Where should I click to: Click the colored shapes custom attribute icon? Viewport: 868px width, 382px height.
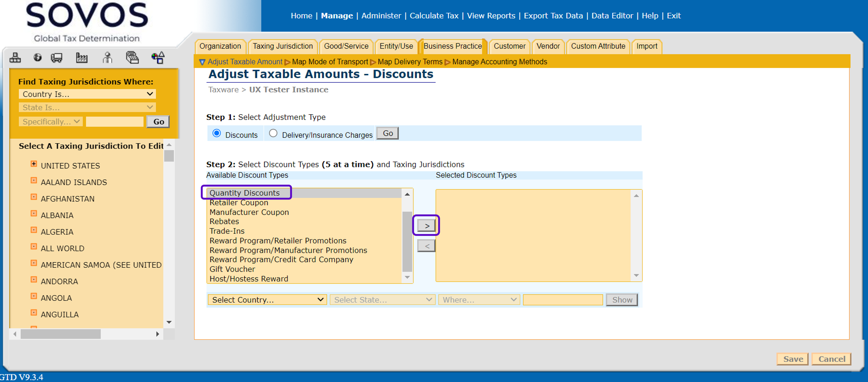[x=158, y=58]
